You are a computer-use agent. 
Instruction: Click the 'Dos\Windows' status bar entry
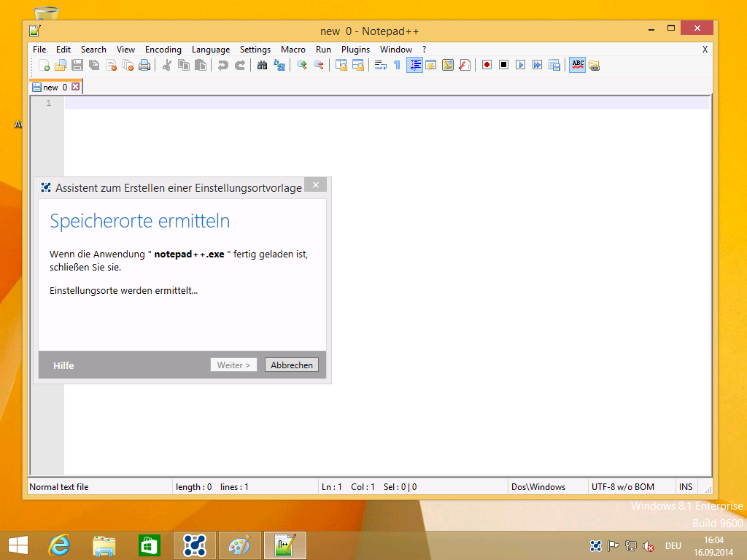pyautogui.click(x=538, y=487)
